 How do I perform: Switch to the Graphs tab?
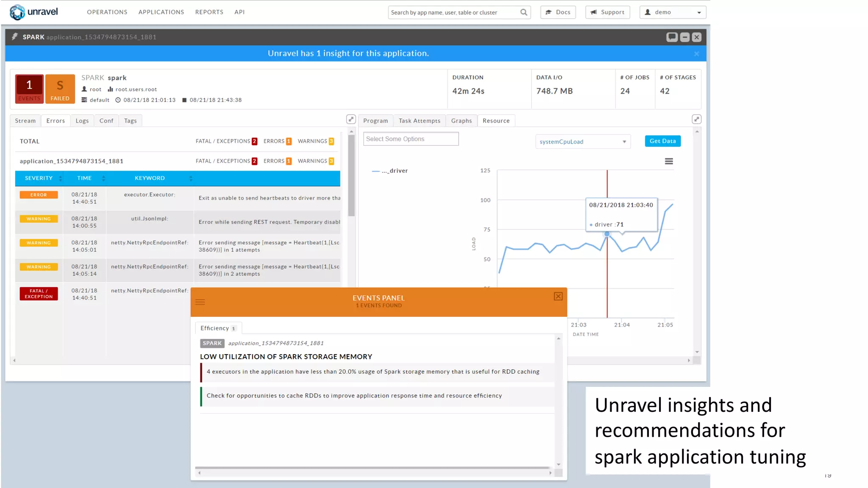pyautogui.click(x=462, y=121)
